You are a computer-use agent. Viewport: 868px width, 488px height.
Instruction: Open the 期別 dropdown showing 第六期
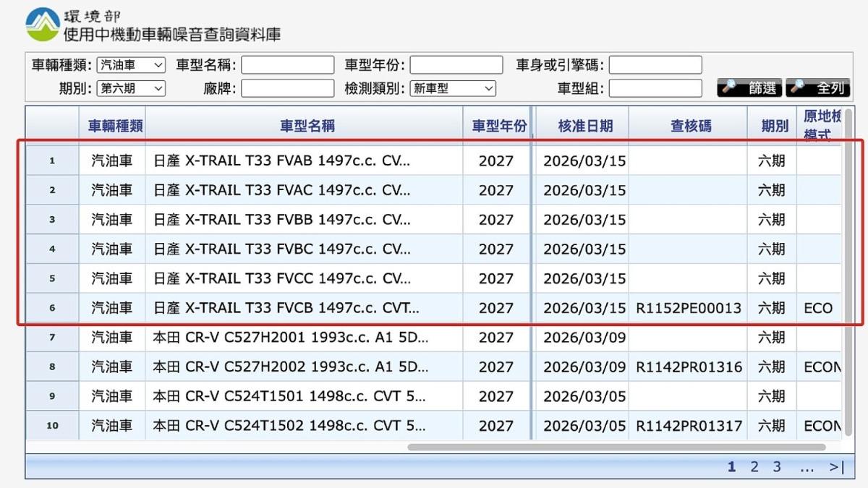click(x=131, y=88)
